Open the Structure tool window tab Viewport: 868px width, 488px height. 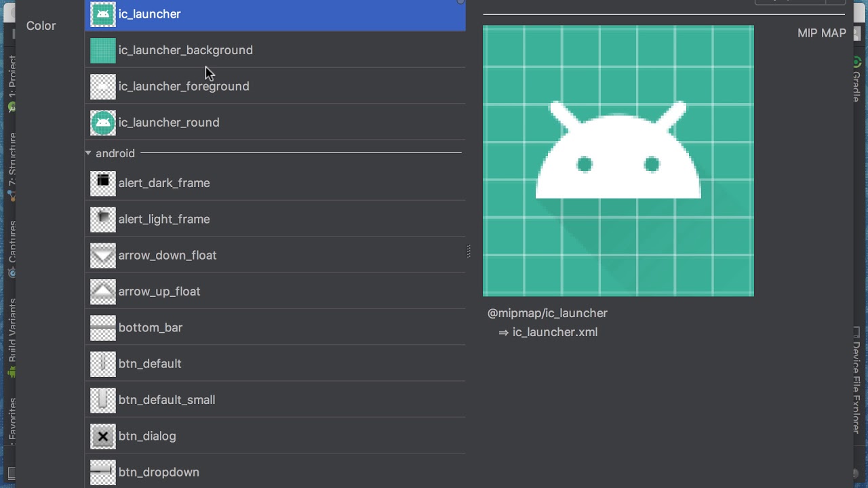(x=11, y=166)
